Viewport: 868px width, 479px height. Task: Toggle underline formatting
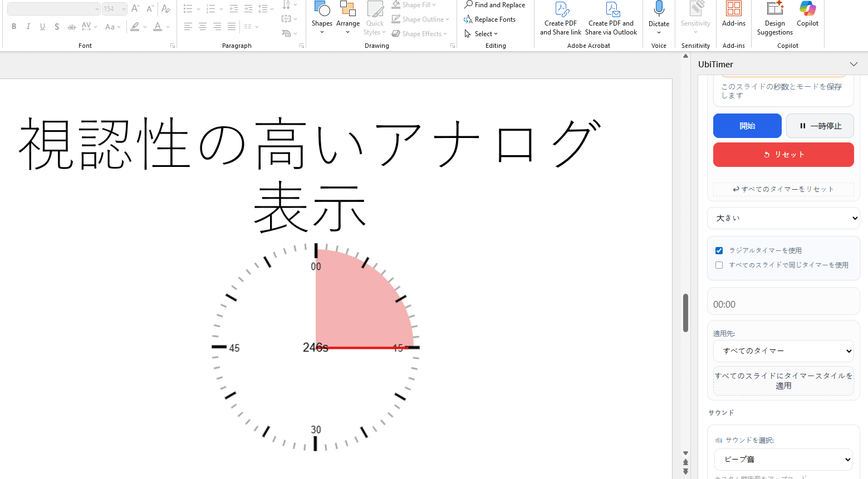click(42, 26)
